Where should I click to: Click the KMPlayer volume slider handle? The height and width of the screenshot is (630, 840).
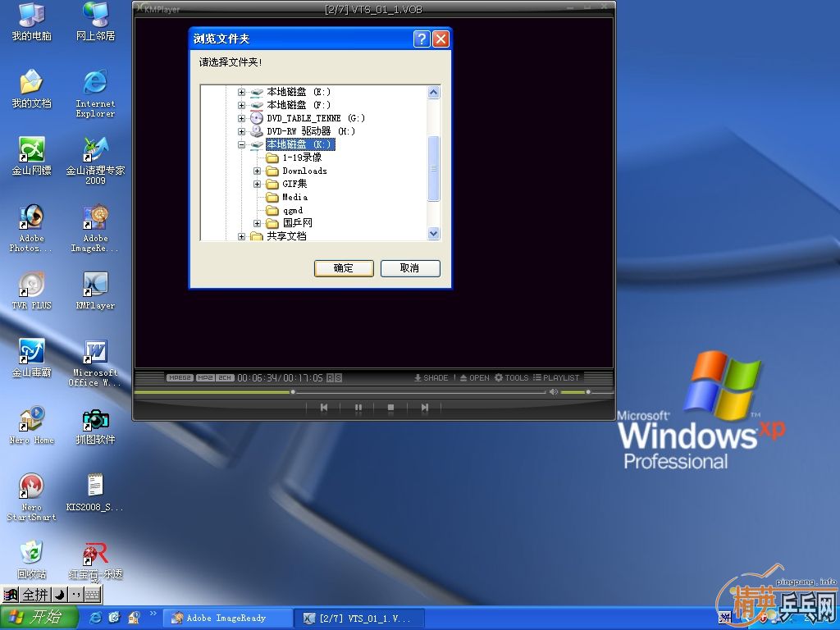tap(588, 392)
